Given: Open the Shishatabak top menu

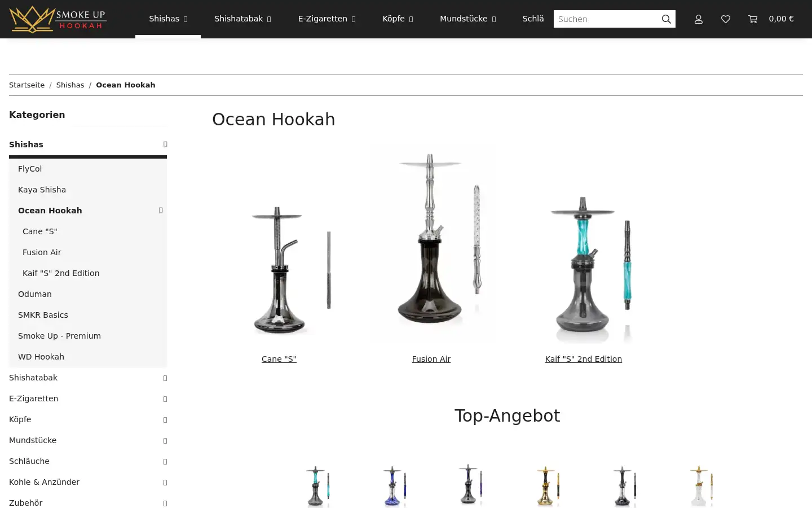Looking at the screenshot, I should [242, 19].
